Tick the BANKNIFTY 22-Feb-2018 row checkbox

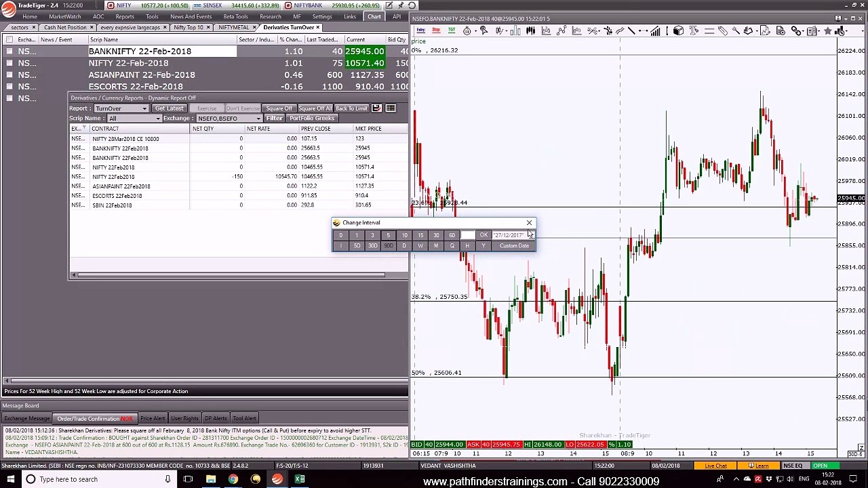pos(9,52)
